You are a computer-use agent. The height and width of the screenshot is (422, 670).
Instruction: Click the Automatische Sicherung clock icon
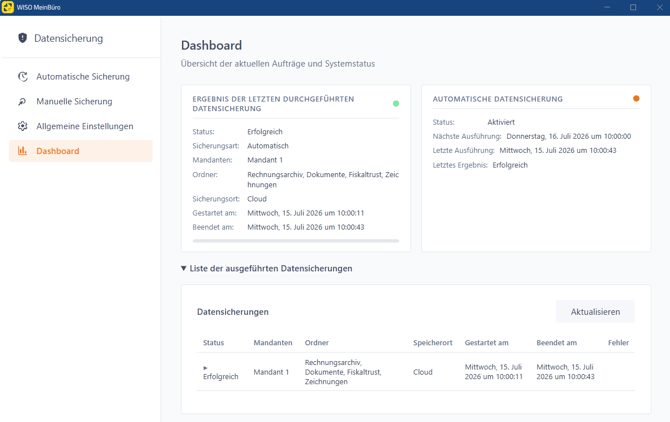23,76
